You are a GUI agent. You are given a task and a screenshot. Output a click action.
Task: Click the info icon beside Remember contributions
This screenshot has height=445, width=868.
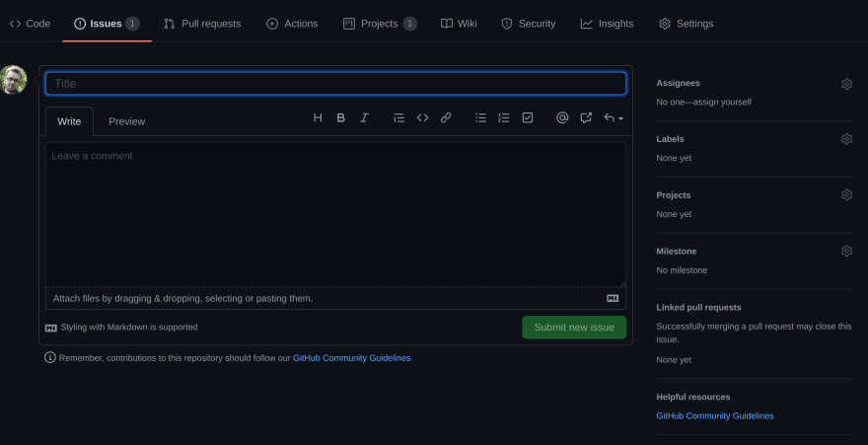point(50,357)
